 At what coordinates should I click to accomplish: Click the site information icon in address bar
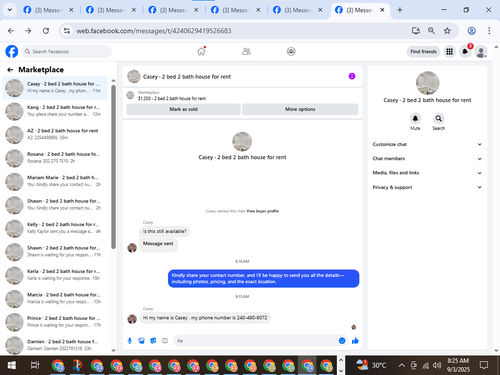[67, 31]
